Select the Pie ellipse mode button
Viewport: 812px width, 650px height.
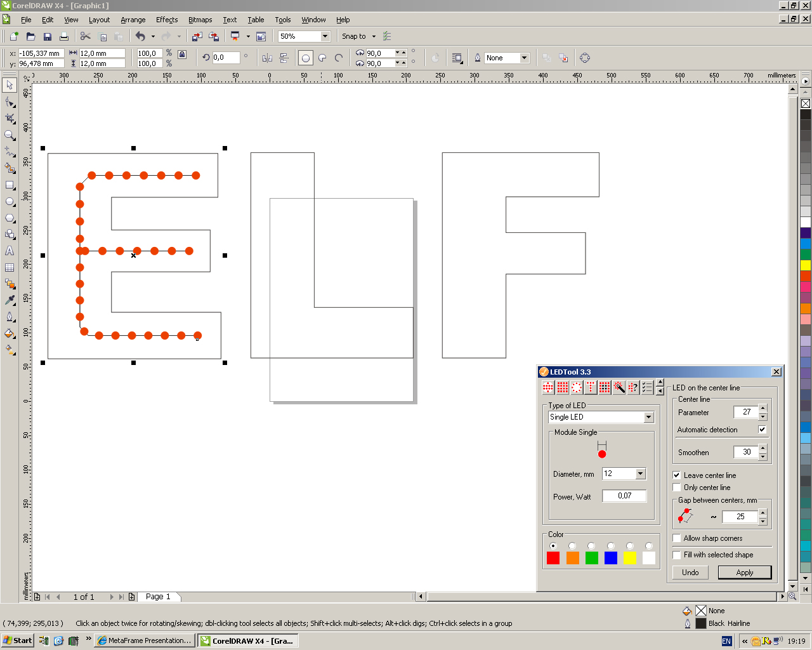[322, 58]
